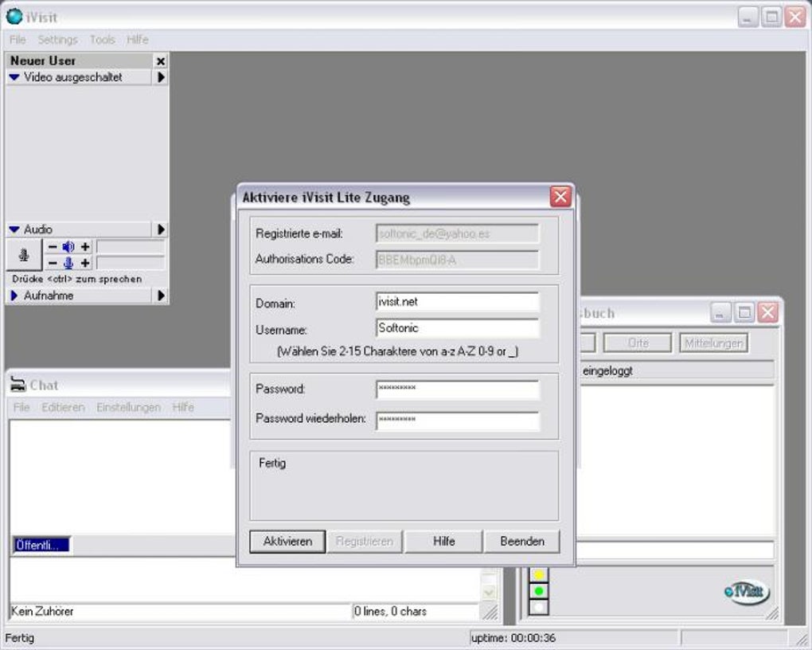Click the white status light

point(539,606)
